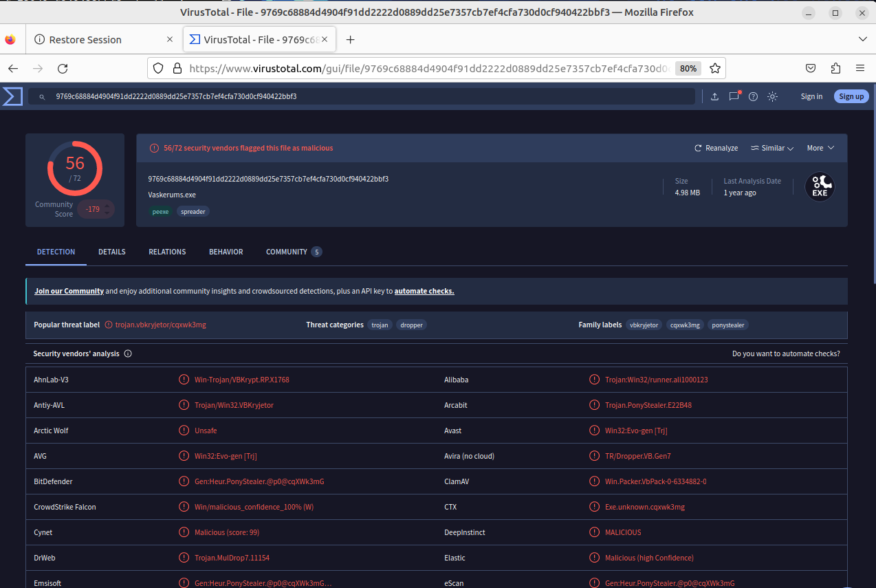Expand the Similar dropdown
The height and width of the screenshot is (588, 876).
click(x=772, y=148)
